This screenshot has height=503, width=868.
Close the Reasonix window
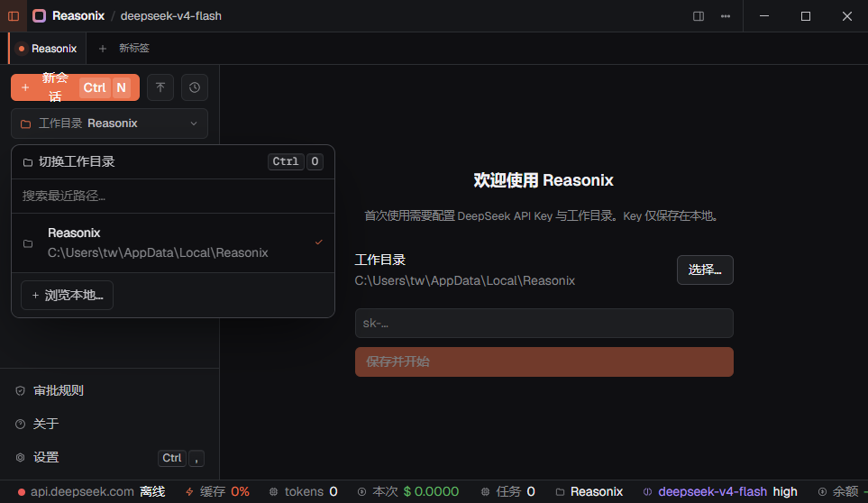(x=847, y=16)
